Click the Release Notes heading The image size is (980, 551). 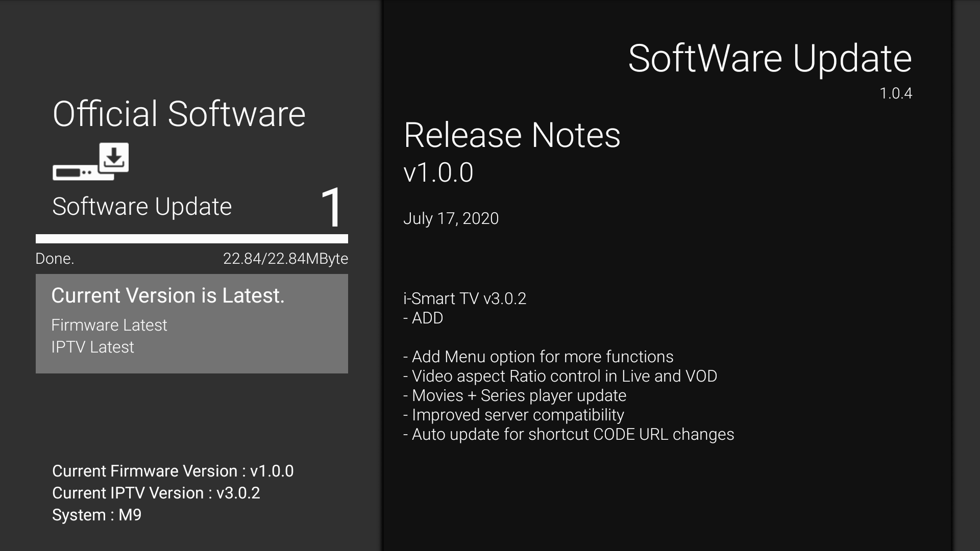point(512,135)
